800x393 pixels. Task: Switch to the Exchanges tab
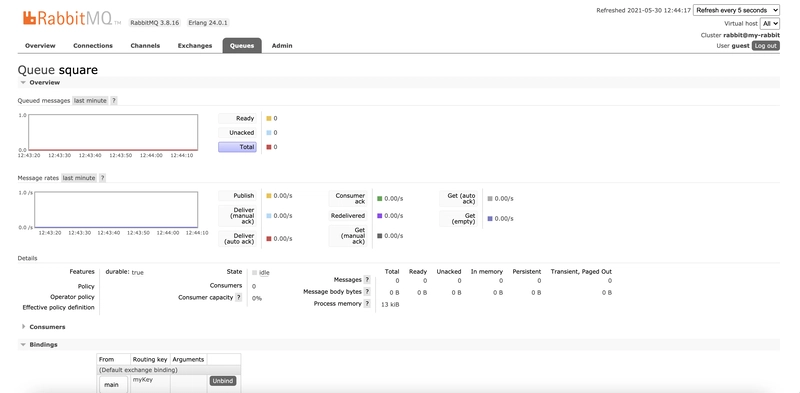point(195,45)
